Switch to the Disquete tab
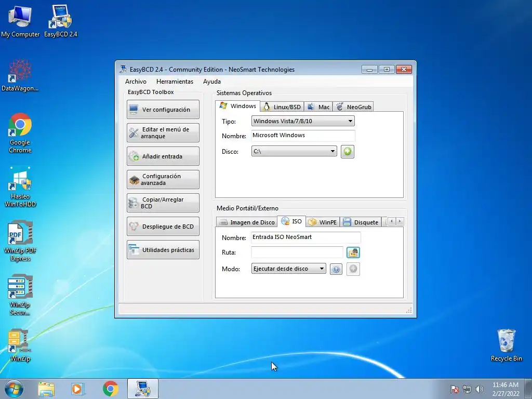The width and height of the screenshot is (532, 399). pyautogui.click(x=361, y=222)
